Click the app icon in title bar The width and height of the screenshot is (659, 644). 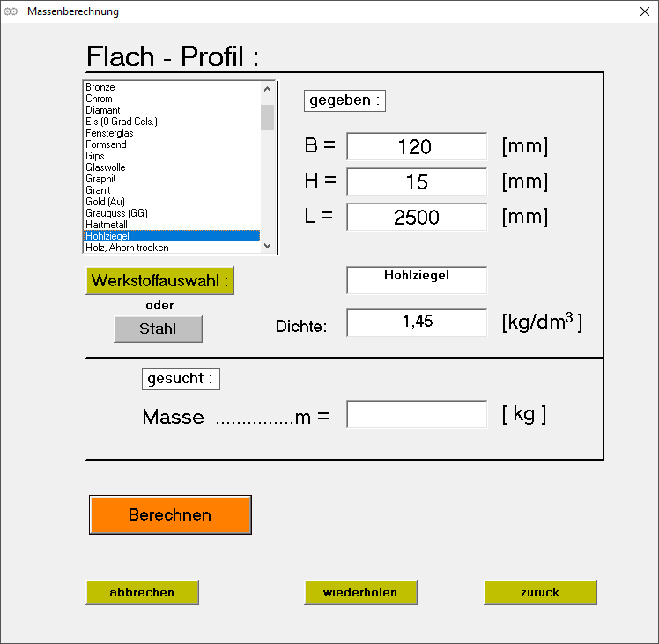(11, 11)
